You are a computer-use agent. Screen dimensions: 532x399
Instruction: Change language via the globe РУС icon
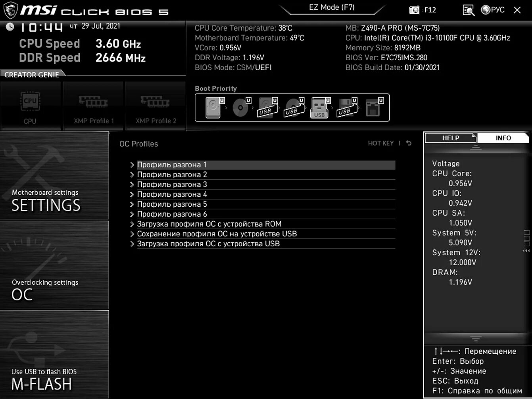493,10
